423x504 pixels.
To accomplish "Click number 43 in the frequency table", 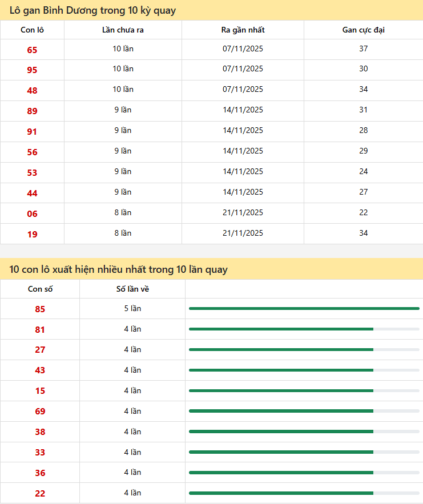I will 40,370.
